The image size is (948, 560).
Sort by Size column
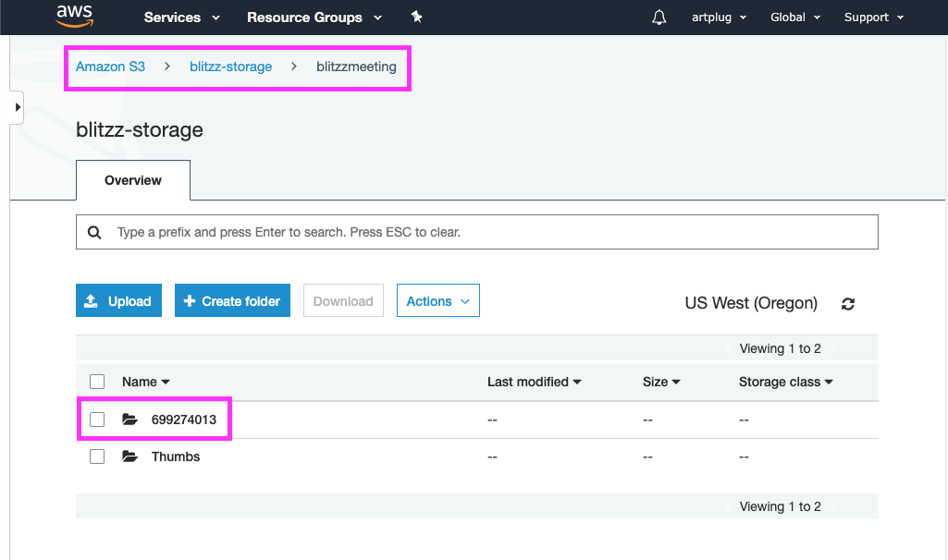pyautogui.click(x=660, y=382)
